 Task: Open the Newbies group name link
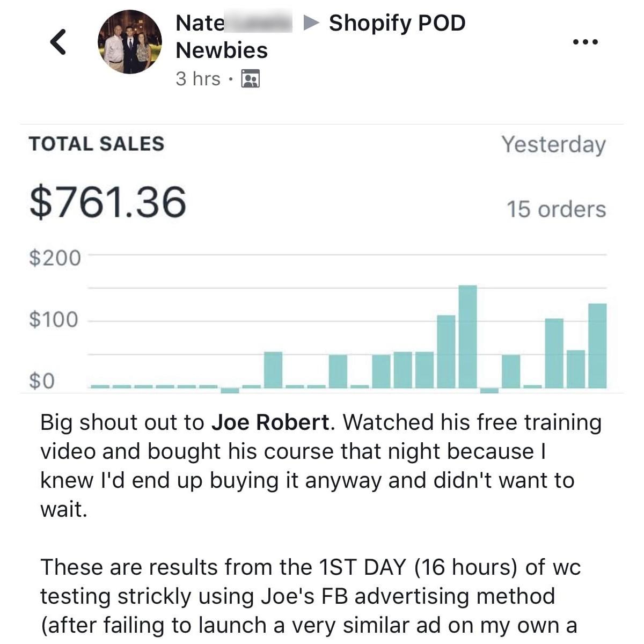click(x=222, y=50)
